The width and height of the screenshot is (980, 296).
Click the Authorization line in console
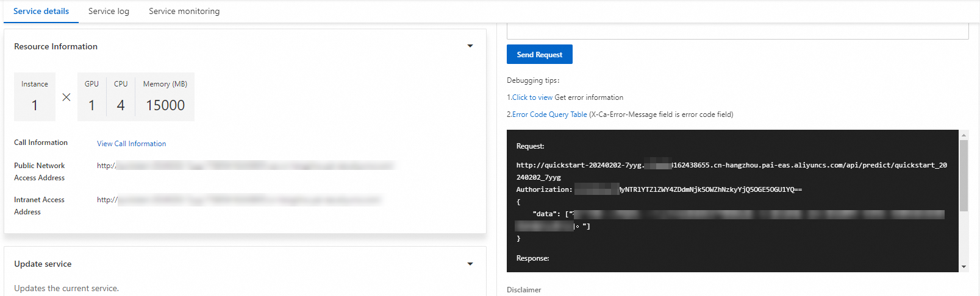659,189
